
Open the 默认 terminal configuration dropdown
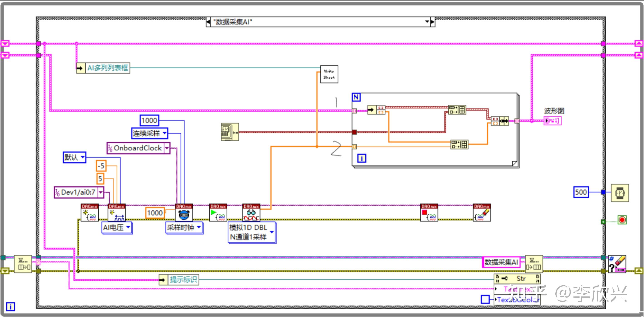(83, 157)
